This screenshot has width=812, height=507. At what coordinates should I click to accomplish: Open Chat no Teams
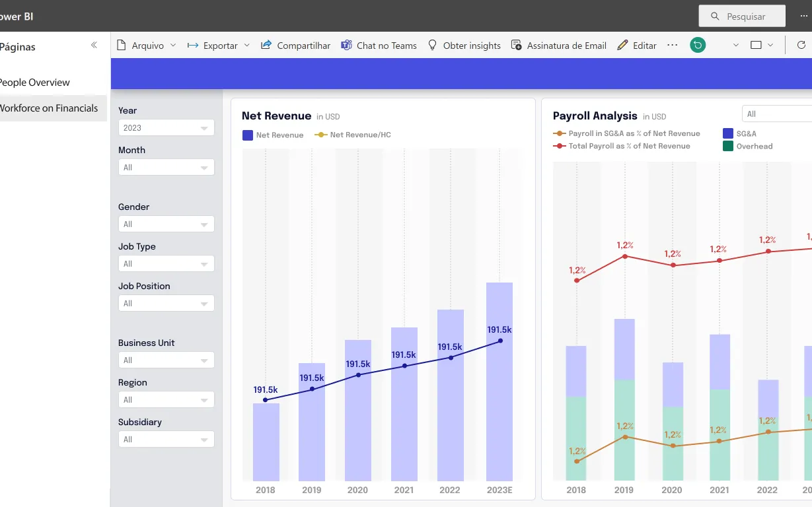pyautogui.click(x=379, y=46)
